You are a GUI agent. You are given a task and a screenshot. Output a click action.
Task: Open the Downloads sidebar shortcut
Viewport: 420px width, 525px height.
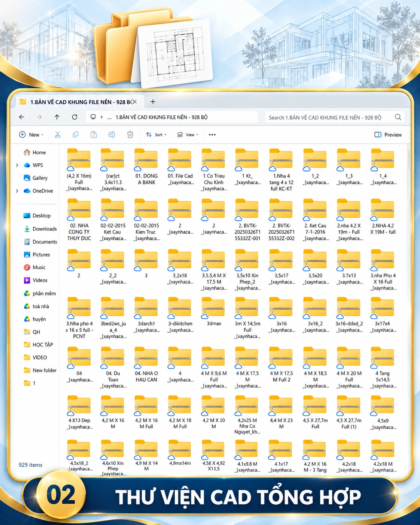[x=40, y=229]
